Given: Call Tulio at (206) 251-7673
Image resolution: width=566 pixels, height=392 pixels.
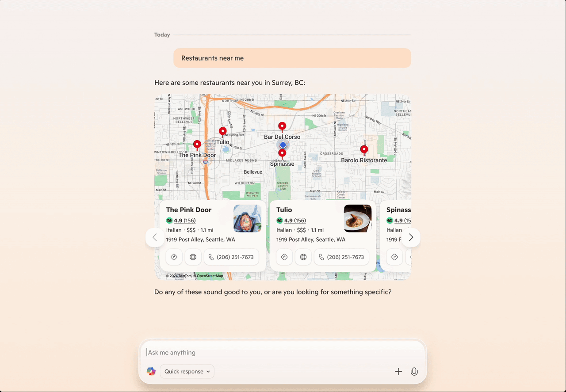Looking at the screenshot, I should (341, 257).
